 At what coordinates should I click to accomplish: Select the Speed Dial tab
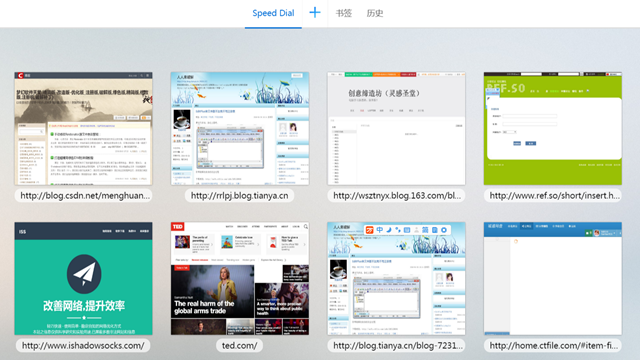tap(273, 13)
